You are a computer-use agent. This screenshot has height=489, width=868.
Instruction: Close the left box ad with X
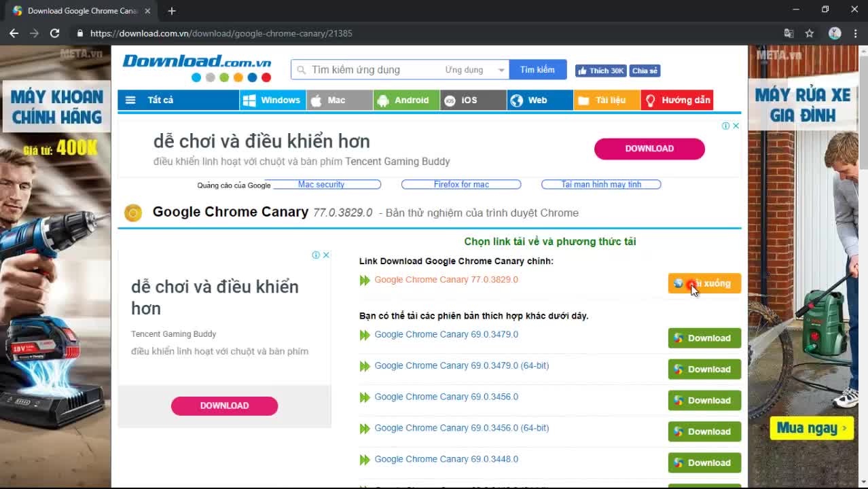point(326,255)
